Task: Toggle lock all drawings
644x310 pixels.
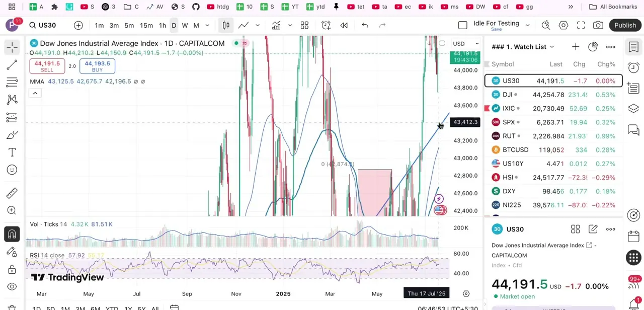Action: click(x=12, y=269)
